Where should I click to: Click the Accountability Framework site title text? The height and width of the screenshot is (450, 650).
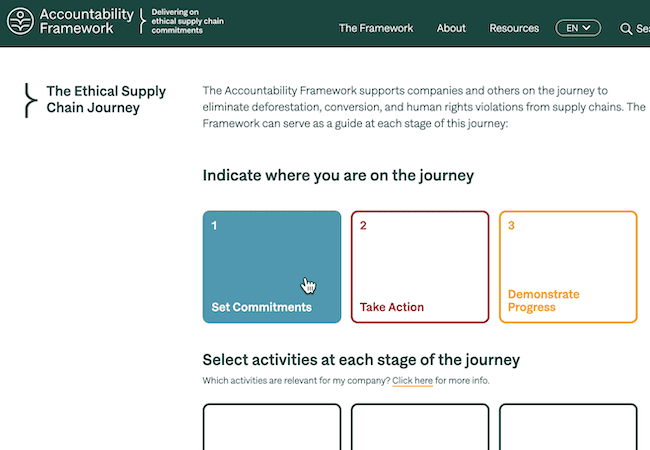click(87, 21)
